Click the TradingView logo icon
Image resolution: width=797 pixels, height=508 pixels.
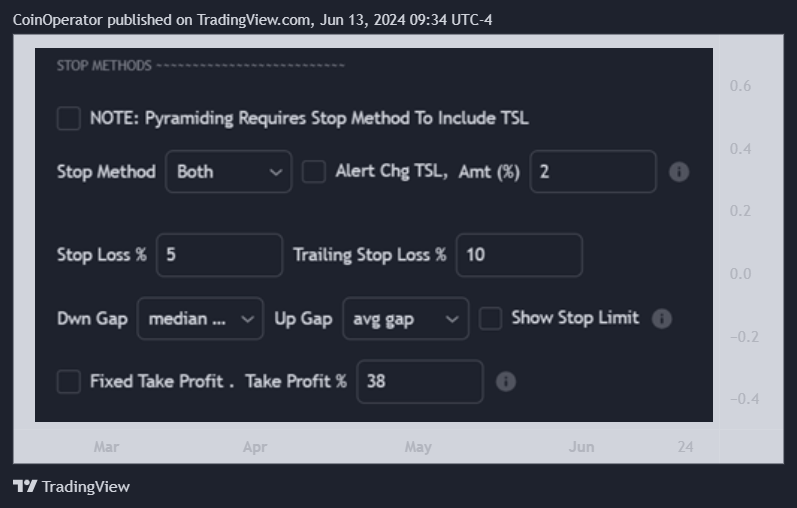coord(25,486)
